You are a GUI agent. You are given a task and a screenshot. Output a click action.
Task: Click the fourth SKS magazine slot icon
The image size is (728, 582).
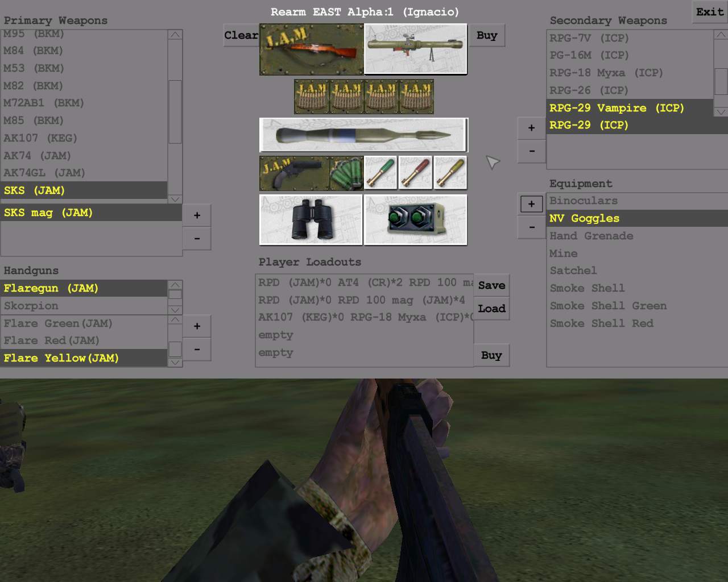pos(416,97)
